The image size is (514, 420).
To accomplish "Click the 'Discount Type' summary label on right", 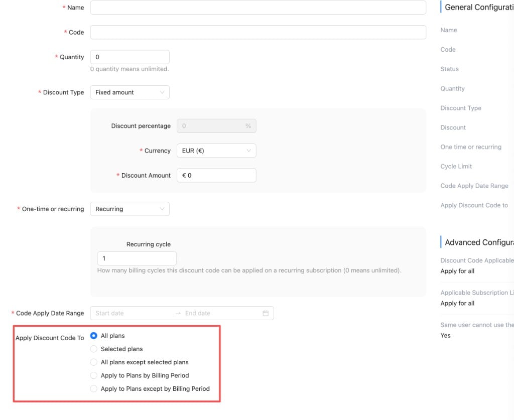I will point(461,108).
